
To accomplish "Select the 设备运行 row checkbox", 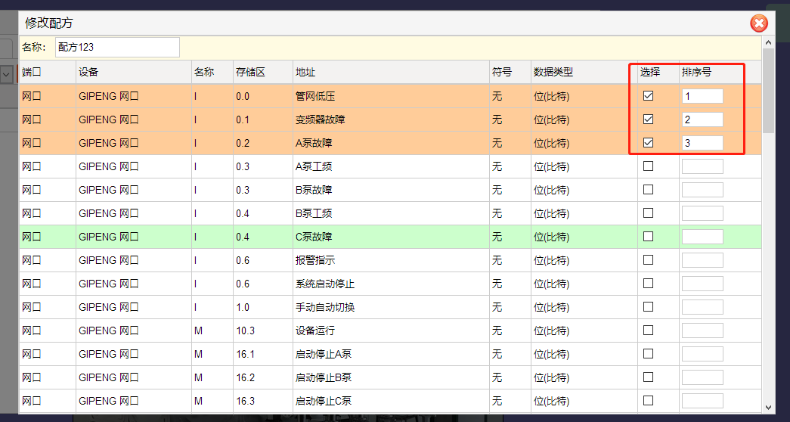I will point(648,330).
